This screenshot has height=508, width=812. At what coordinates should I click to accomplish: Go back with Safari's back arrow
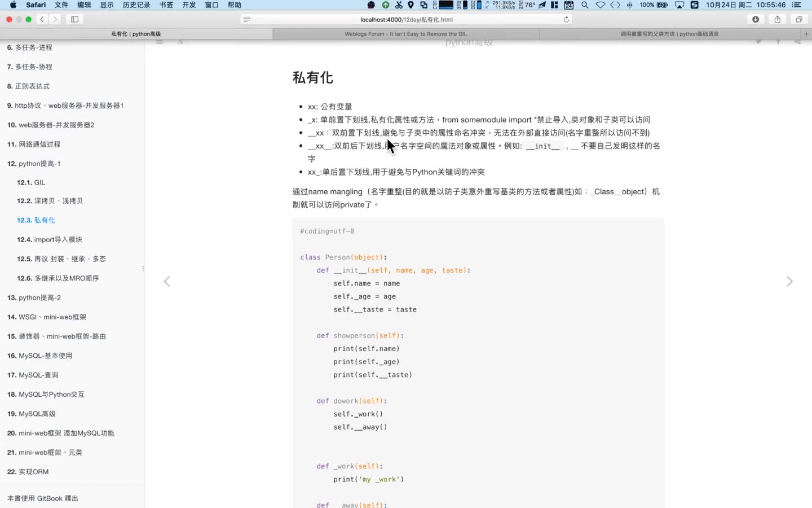click(x=42, y=19)
